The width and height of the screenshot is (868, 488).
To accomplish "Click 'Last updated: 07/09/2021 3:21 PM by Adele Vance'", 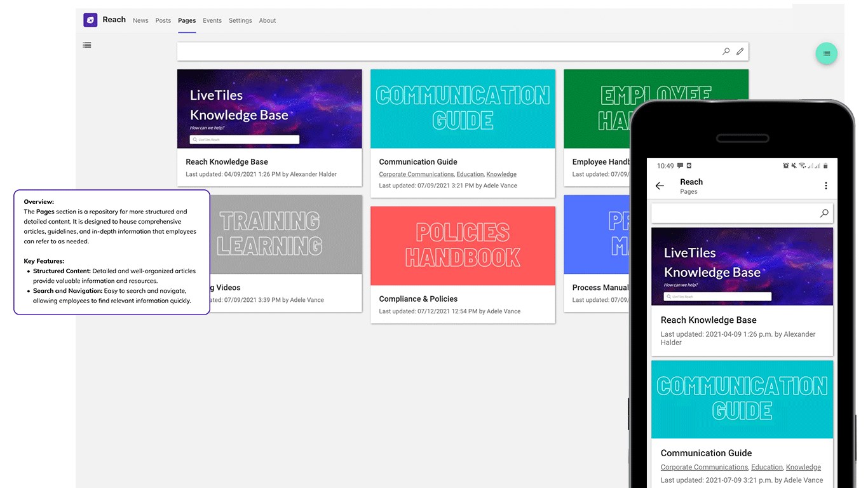I will (x=448, y=186).
